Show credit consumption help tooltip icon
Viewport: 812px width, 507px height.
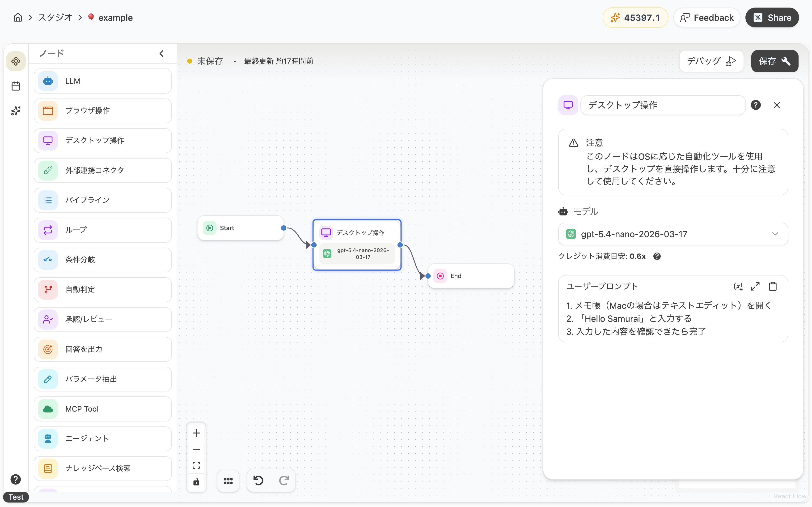tap(657, 256)
